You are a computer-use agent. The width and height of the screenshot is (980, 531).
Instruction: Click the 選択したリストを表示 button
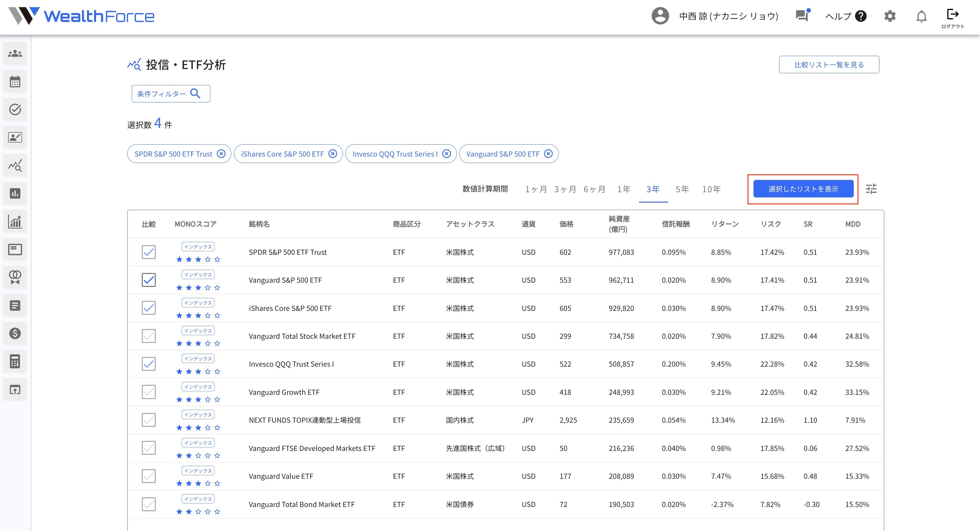[x=803, y=189]
